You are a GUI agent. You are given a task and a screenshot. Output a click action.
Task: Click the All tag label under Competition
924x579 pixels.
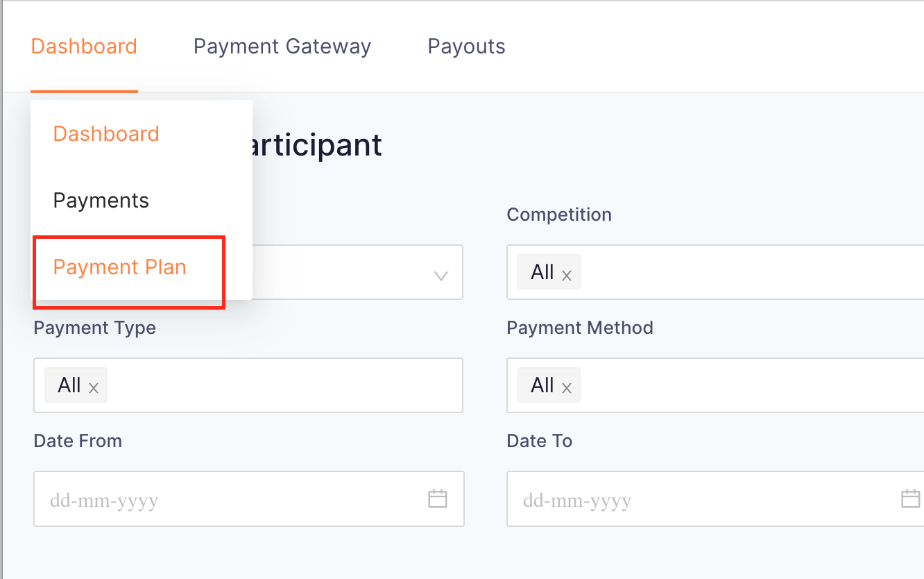[x=542, y=272]
